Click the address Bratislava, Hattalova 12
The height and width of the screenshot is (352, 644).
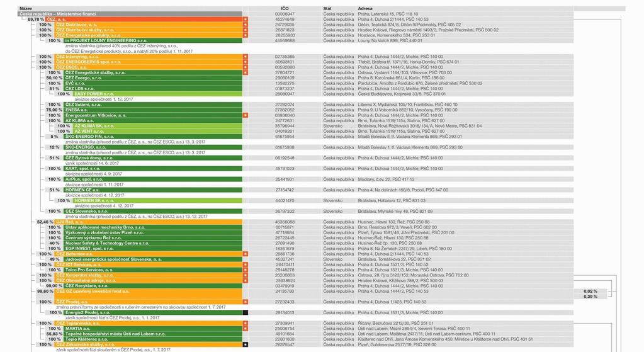(392, 201)
